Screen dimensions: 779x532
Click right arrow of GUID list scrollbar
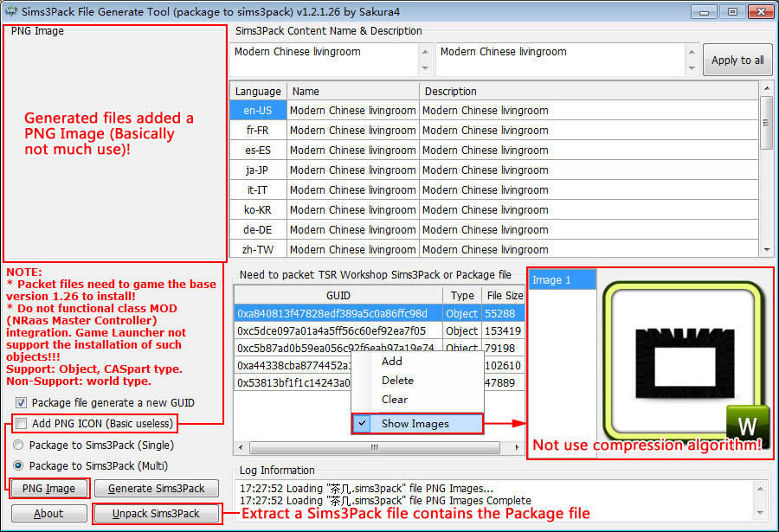[x=518, y=447]
